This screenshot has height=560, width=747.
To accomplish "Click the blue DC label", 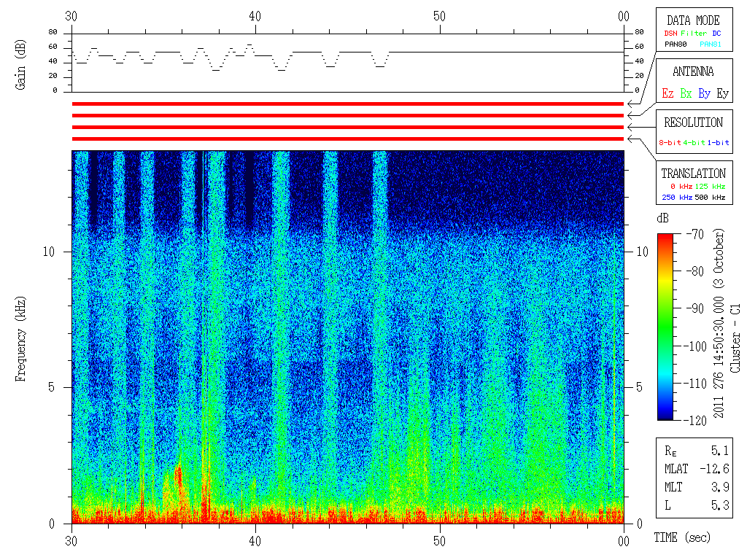I will 716,34.
